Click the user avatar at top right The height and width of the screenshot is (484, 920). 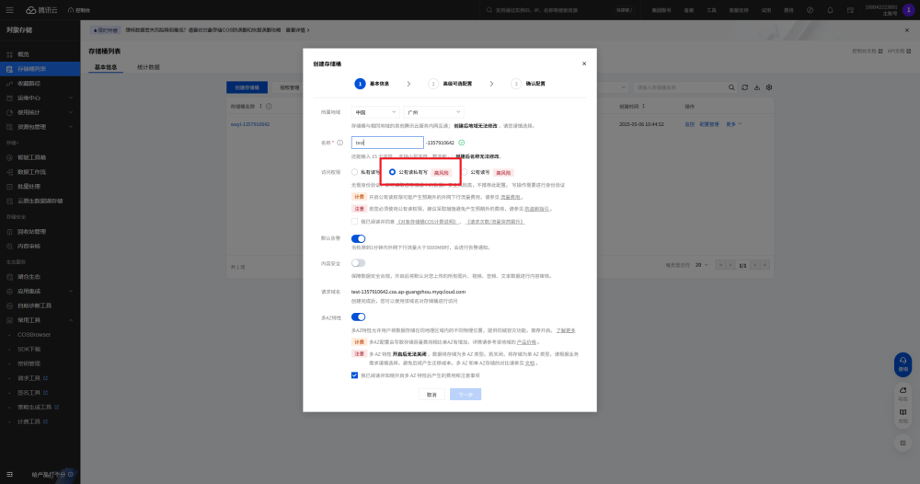click(908, 10)
